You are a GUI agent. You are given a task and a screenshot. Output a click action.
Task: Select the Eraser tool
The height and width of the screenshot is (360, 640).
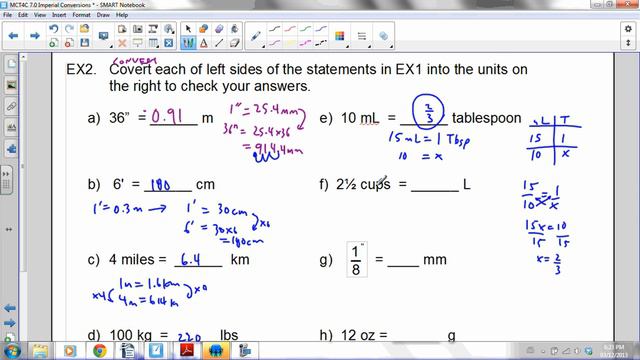tap(219, 29)
